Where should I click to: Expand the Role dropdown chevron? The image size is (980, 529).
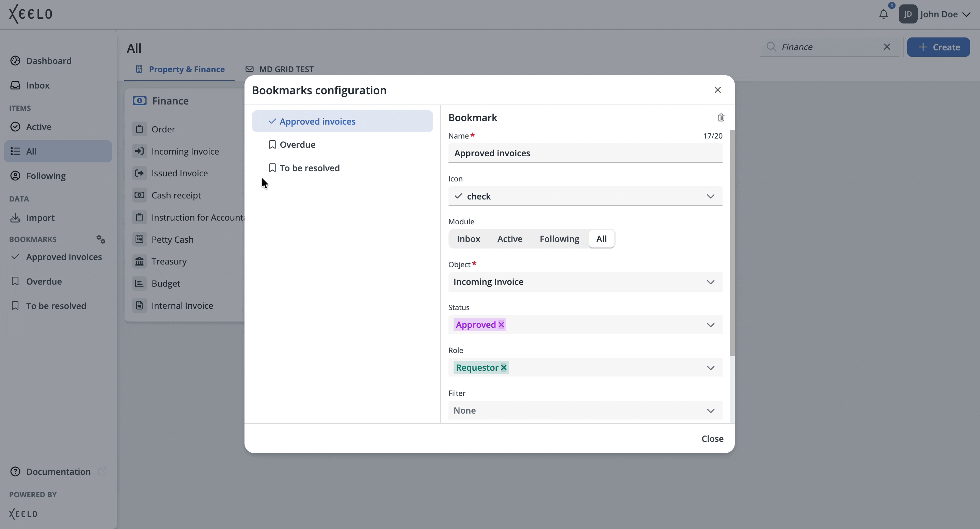tap(710, 368)
